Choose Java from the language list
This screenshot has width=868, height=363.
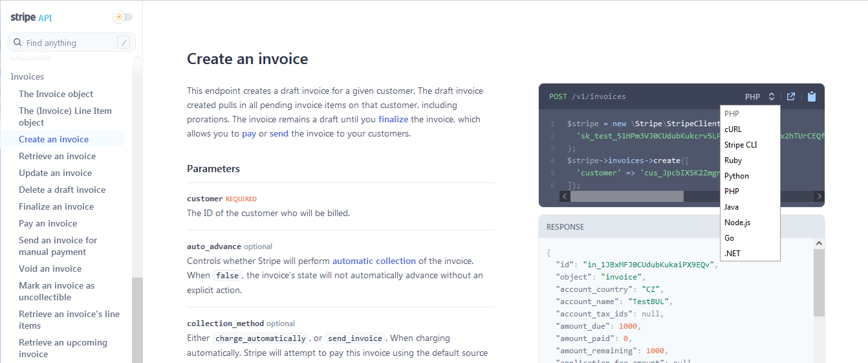(750, 207)
